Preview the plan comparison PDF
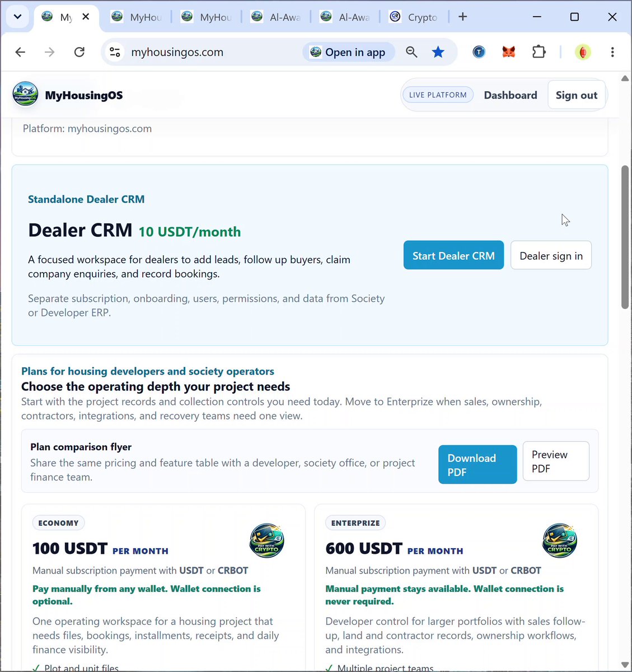The image size is (632, 672). (x=556, y=461)
